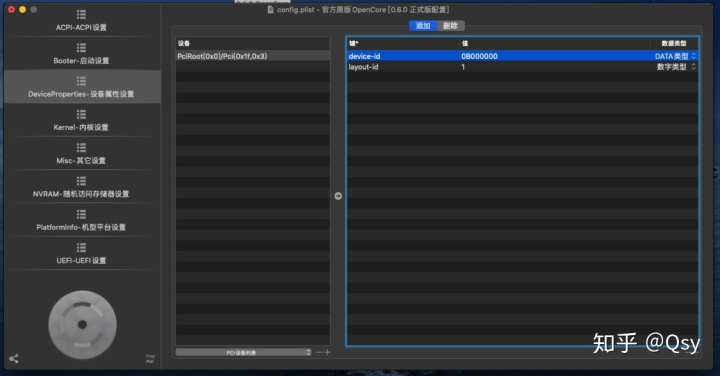Screen dimensions: 720x376
Task: Click the 数据类型 data type column header
Action: pyautogui.click(x=674, y=43)
